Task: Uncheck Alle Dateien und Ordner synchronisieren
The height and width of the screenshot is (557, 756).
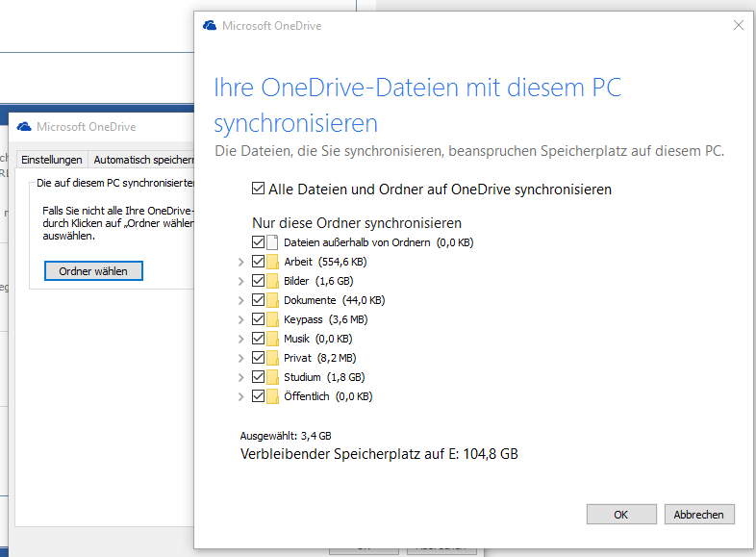Action: (258, 189)
